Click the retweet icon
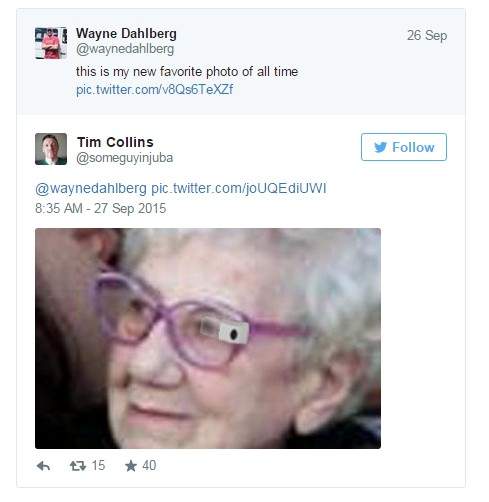This screenshot has width=489, height=502. (78, 466)
